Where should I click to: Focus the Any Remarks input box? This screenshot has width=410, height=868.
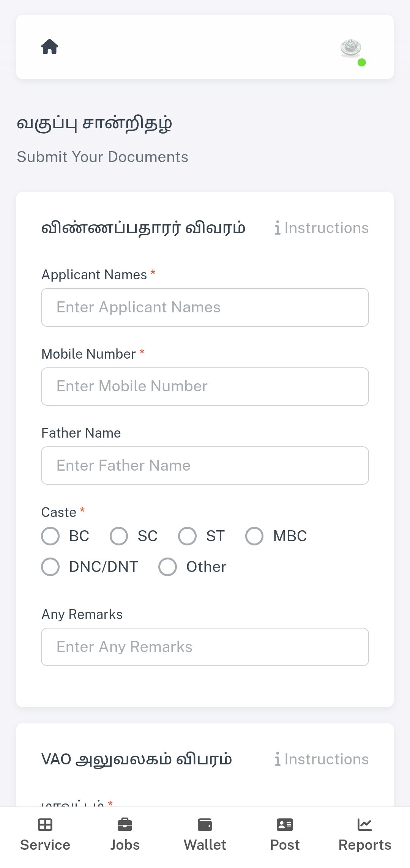[205, 647]
